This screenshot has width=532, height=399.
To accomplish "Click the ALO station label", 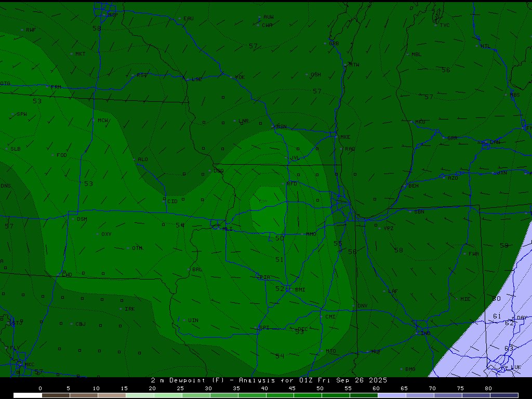I will click(x=142, y=159).
